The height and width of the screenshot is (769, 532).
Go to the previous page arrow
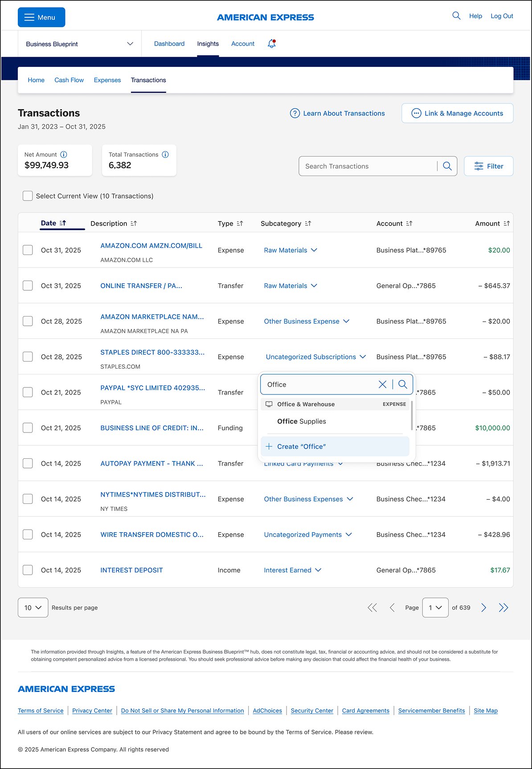[x=392, y=608]
